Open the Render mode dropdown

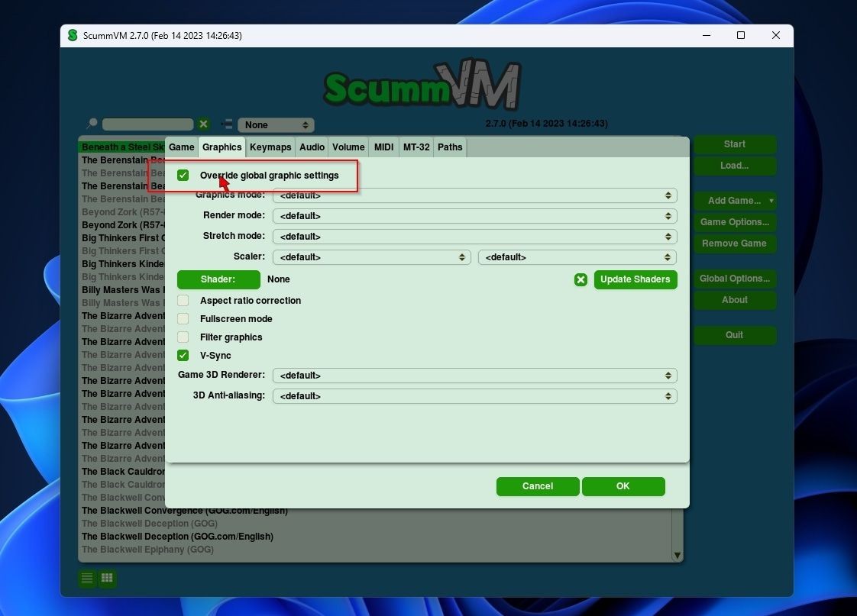[x=474, y=216]
